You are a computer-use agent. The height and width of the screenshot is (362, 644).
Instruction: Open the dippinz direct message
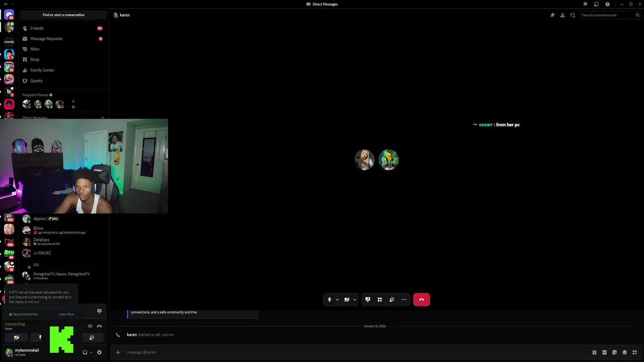(63, 219)
